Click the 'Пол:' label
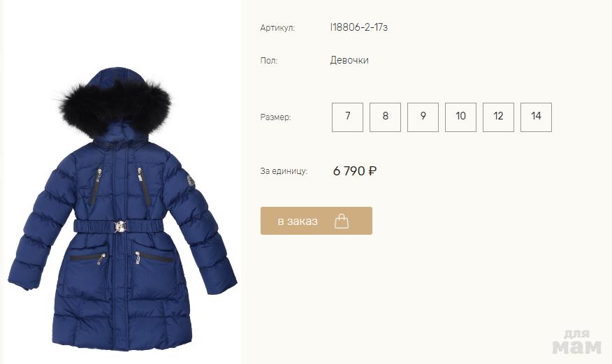 269,61
